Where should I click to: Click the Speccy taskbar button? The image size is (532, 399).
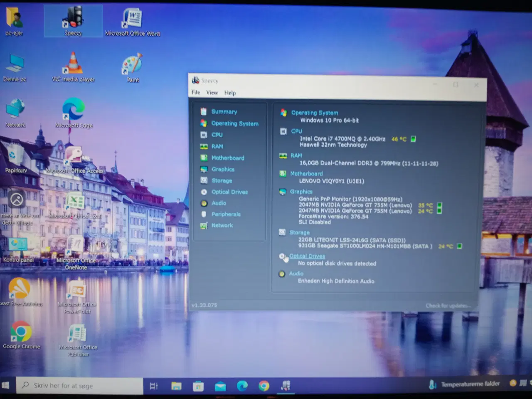(286, 386)
